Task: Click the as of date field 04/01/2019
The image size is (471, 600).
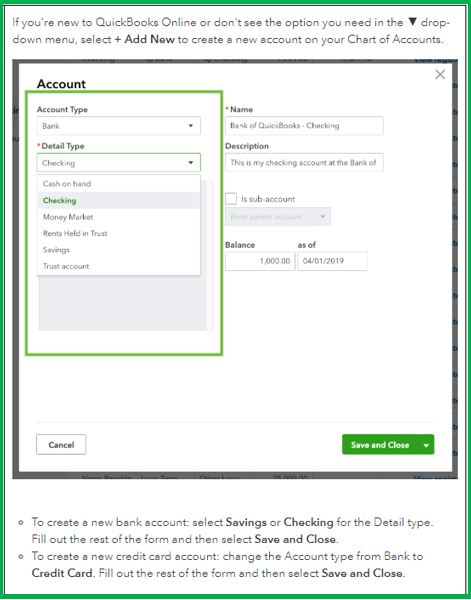Action: [x=332, y=261]
